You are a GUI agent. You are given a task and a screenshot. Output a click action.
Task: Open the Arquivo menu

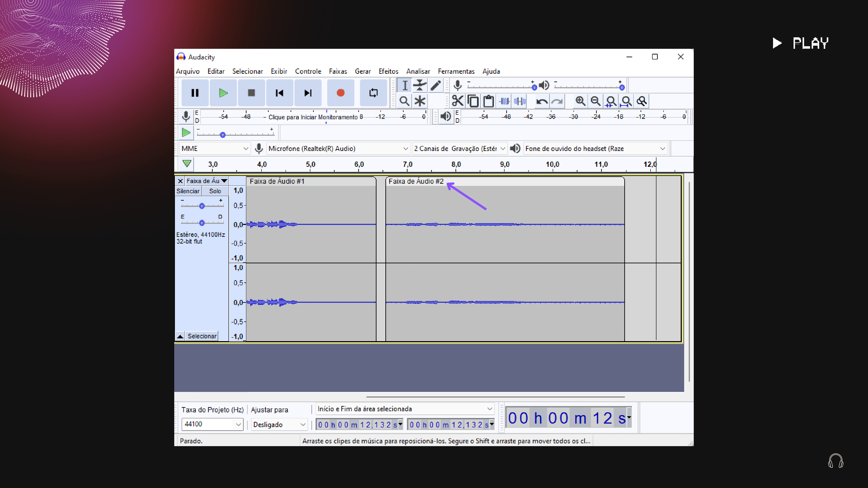click(188, 71)
